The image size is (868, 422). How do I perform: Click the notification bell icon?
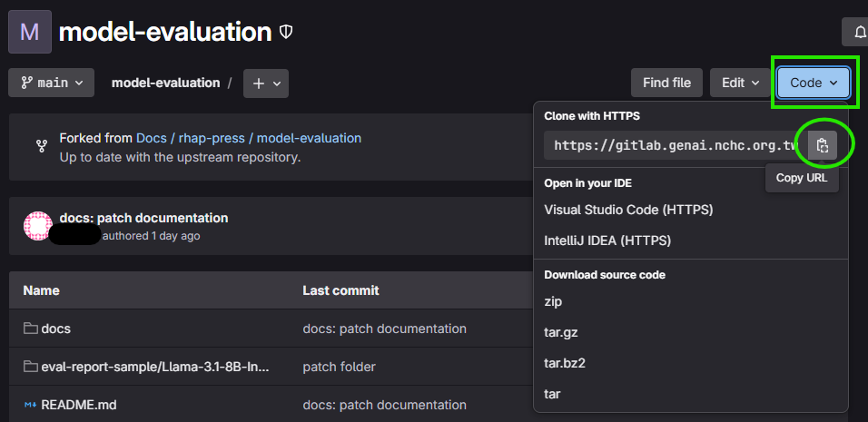[859, 32]
